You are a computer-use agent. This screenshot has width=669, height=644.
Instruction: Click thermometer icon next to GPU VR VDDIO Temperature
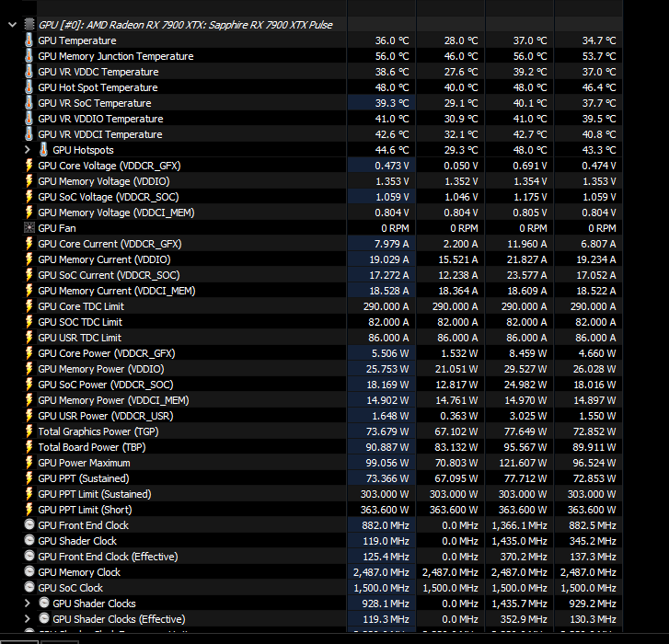[x=29, y=119]
